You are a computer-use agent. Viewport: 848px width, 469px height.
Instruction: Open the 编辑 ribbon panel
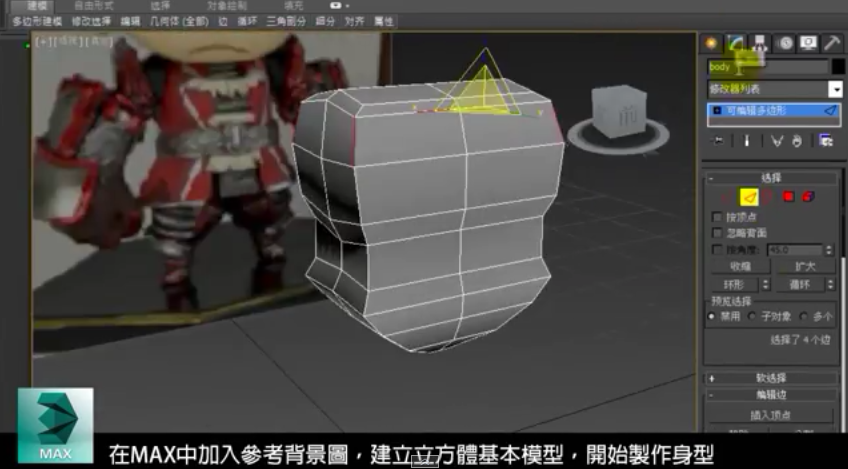click(x=130, y=22)
